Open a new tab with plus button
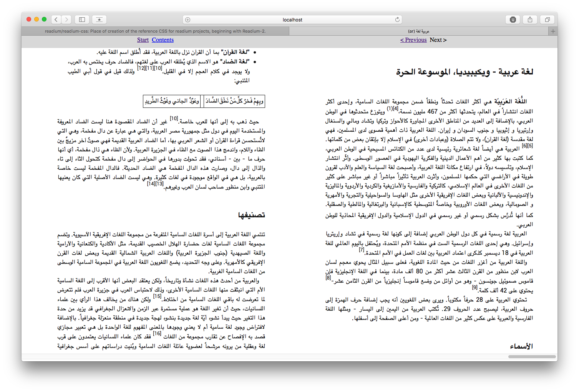 pyautogui.click(x=553, y=31)
